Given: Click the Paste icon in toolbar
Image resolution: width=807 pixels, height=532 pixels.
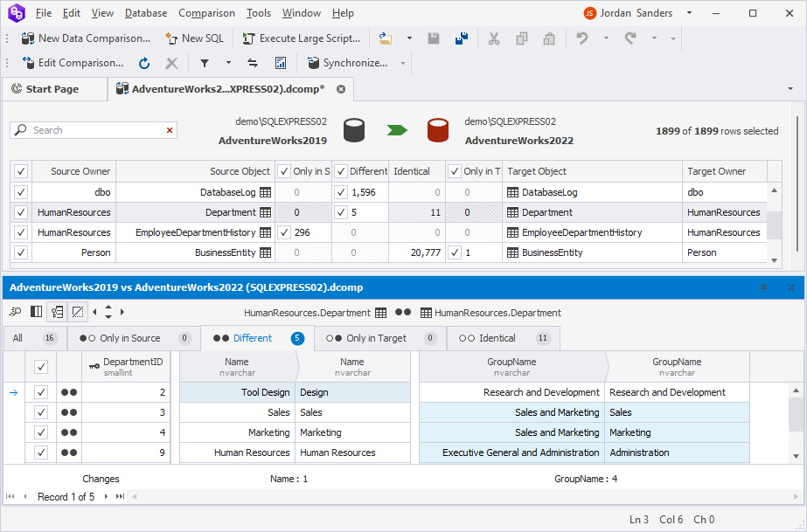Looking at the screenshot, I should coord(549,38).
